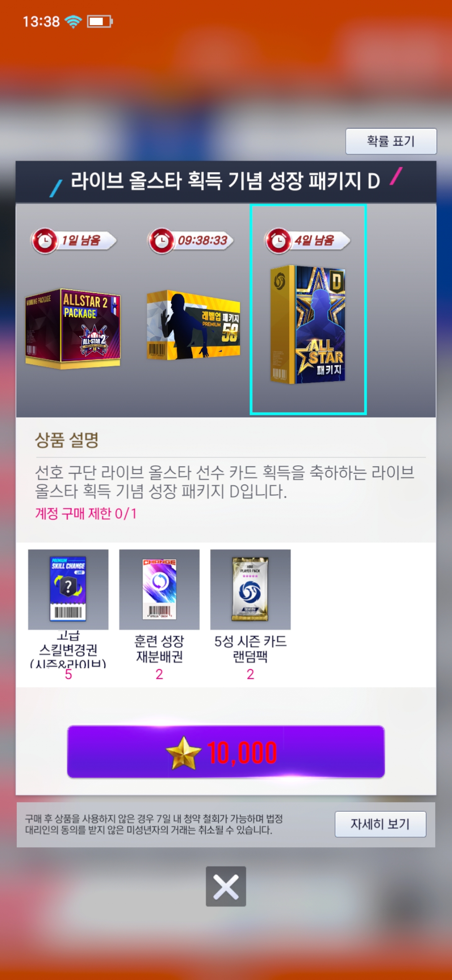452x980 pixels.
Task: Click the 확률 표기 button
Action: [x=391, y=141]
